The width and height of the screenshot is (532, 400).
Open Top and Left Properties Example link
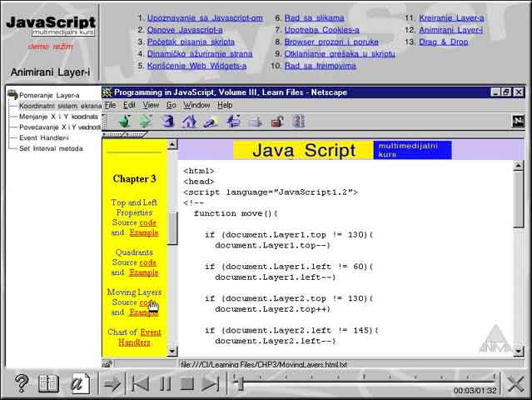(x=144, y=232)
